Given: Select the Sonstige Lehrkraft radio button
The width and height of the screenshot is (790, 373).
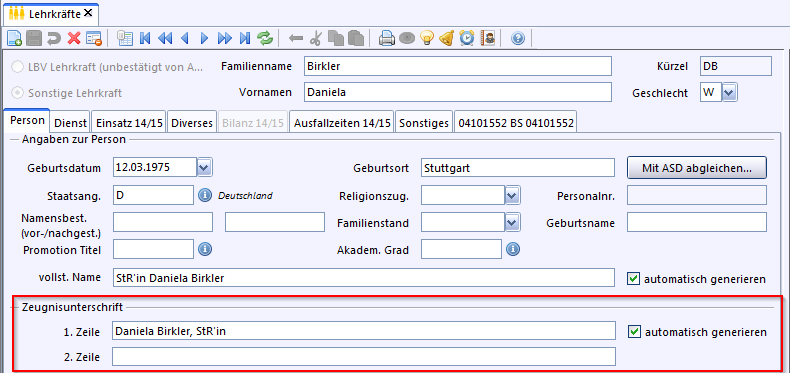Looking at the screenshot, I should click(18, 93).
